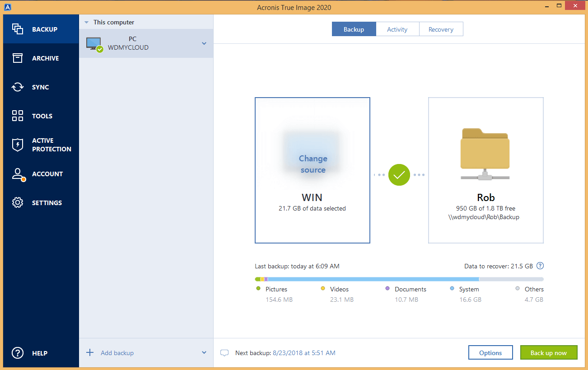This screenshot has width=588, height=370.
Task: Click the gray Others legend dot
Action: 518,288
